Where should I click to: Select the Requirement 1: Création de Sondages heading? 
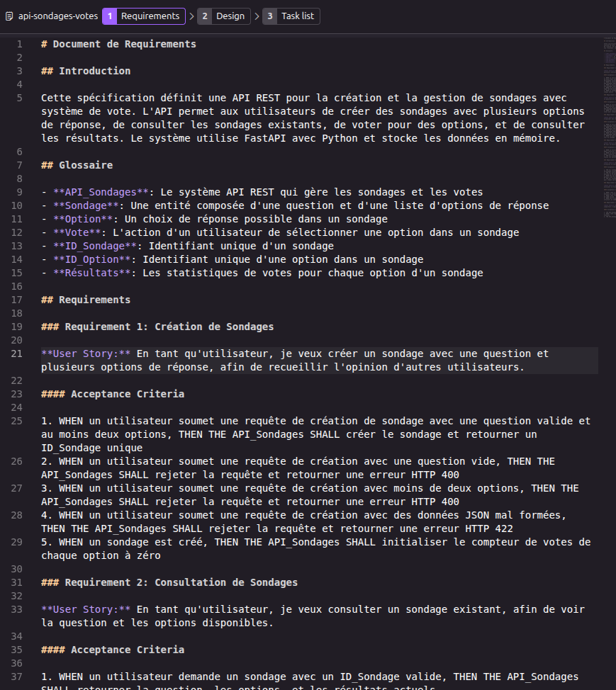pyautogui.click(x=156, y=327)
